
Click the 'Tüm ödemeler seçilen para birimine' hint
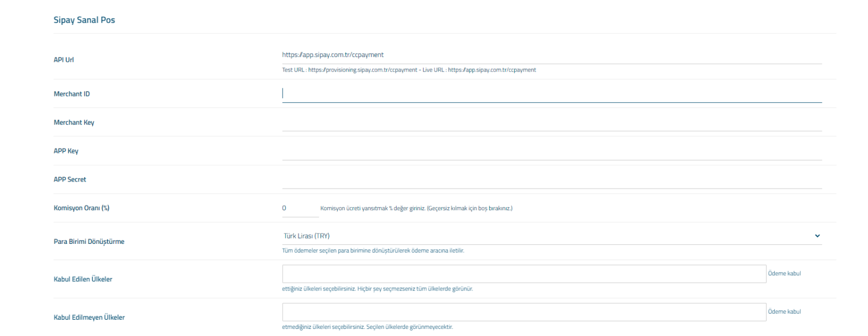coord(373,250)
